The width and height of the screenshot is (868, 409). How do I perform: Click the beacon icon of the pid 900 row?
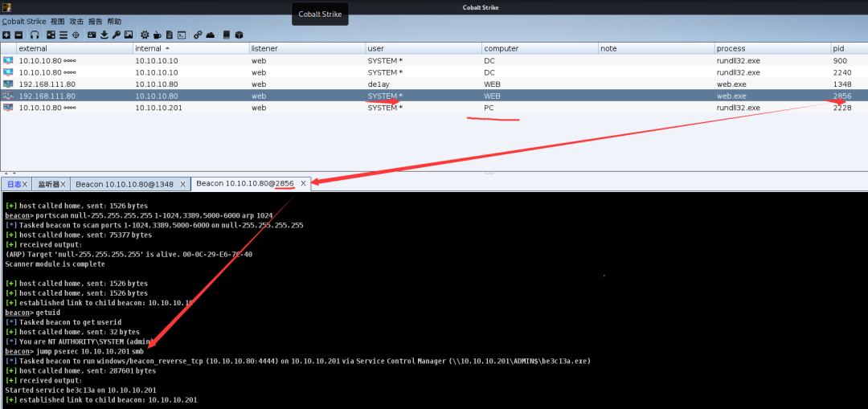[8, 60]
